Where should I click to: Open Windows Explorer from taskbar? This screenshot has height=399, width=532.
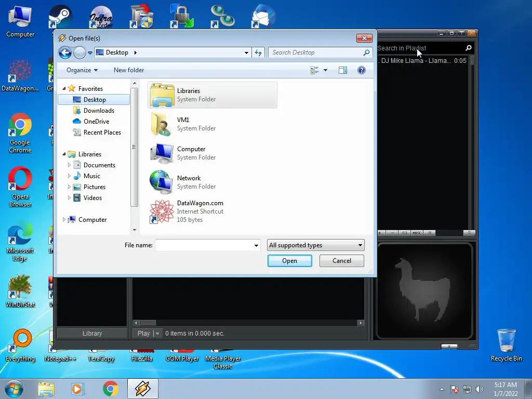pyautogui.click(x=46, y=389)
